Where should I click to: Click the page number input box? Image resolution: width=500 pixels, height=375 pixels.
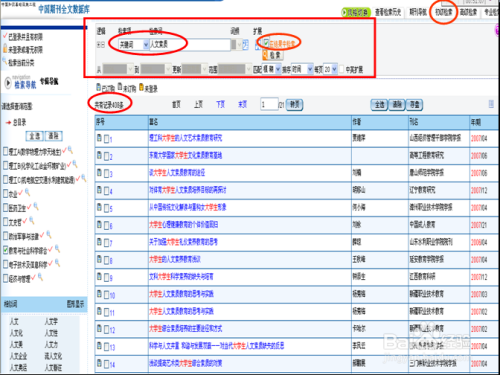tap(269, 105)
